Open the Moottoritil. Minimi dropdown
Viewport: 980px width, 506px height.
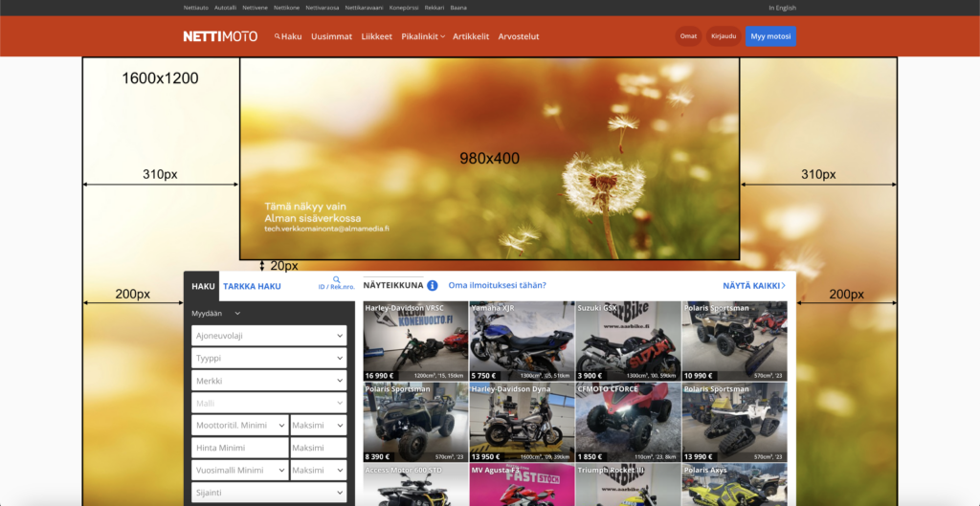[x=240, y=426]
